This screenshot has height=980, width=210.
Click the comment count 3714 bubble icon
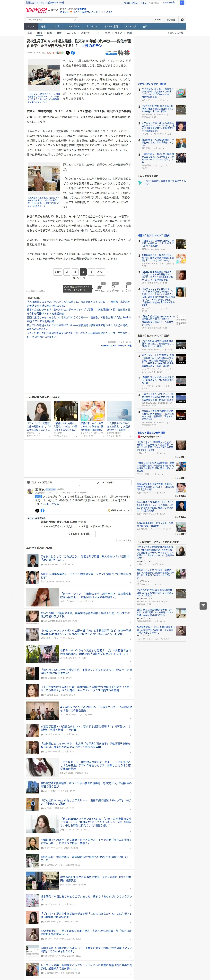tap(52, 53)
